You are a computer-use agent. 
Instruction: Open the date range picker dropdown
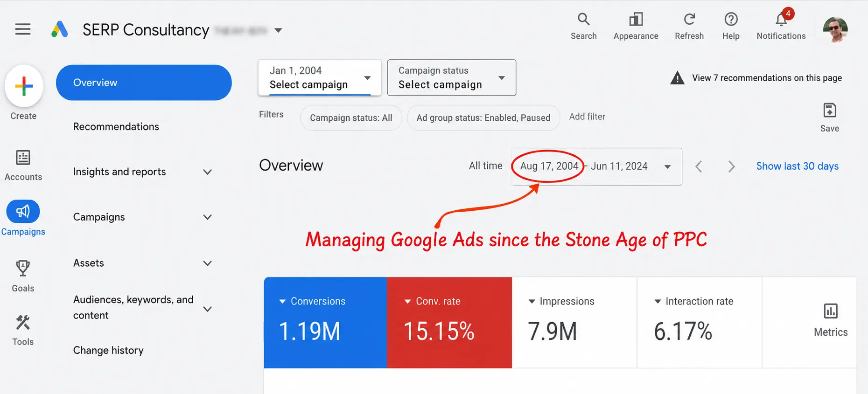click(x=597, y=166)
